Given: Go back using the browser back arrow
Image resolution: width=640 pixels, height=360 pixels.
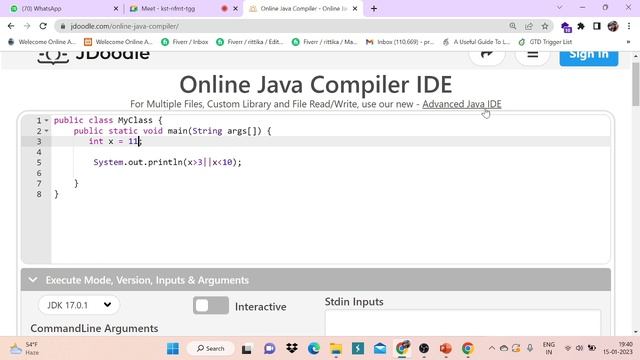Looking at the screenshot, I should (11, 26).
